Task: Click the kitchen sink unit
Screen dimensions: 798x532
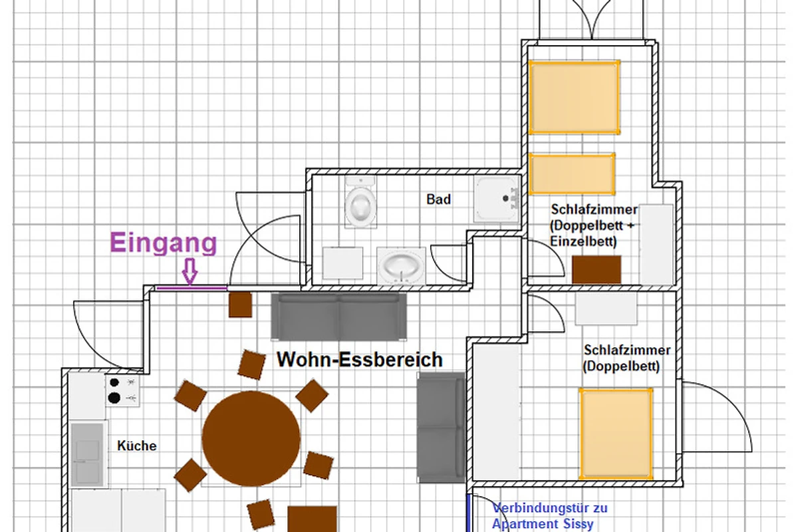Action: pos(88,454)
